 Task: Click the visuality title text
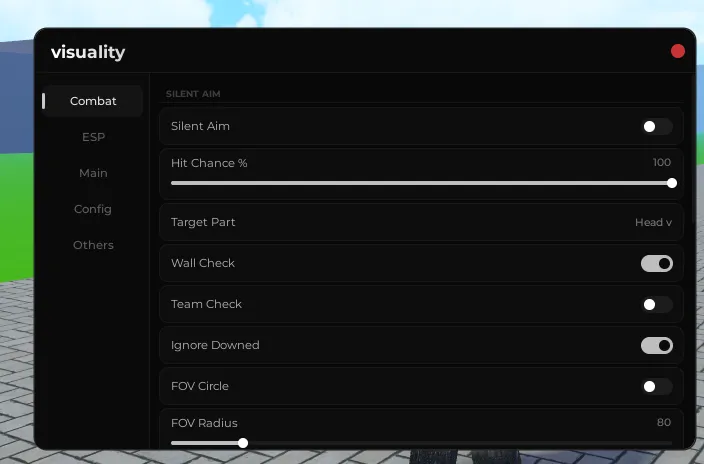click(88, 52)
